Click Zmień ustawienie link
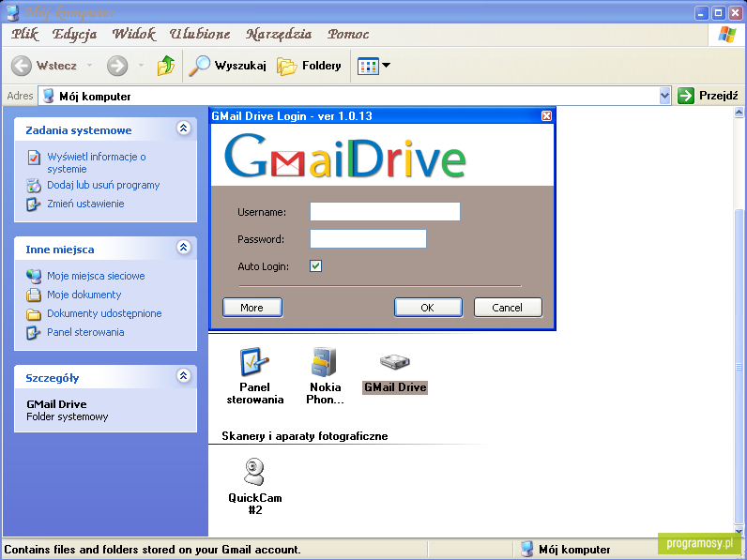The image size is (747, 560). coord(85,204)
